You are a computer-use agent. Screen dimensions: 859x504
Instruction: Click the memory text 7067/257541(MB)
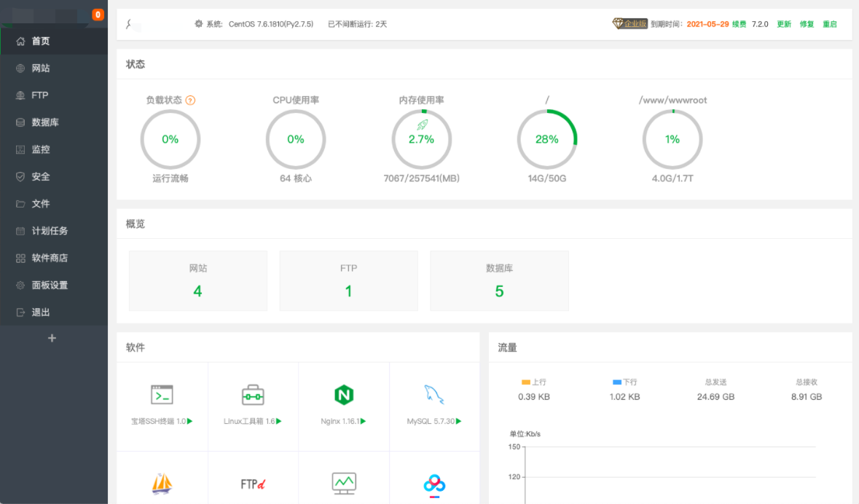[x=422, y=178]
